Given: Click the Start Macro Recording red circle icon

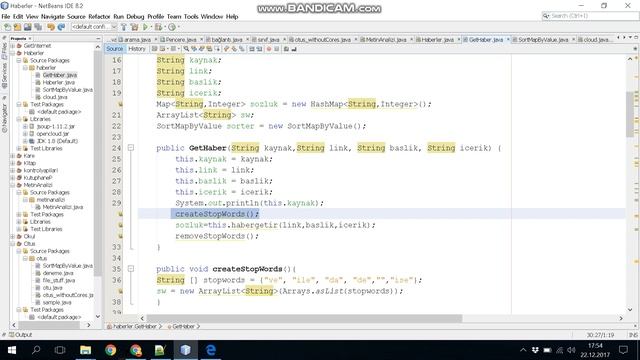Looking at the screenshot, I should pyautogui.click(x=269, y=49).
